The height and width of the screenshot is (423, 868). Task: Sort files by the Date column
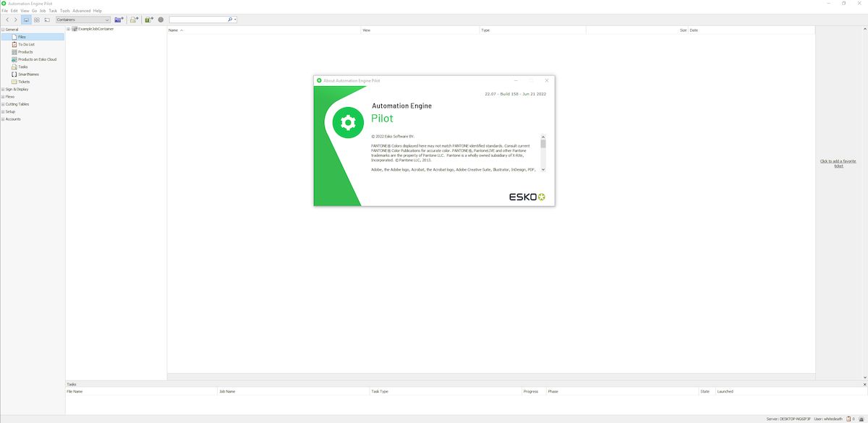pyautogui.click(x=751, y=30)
